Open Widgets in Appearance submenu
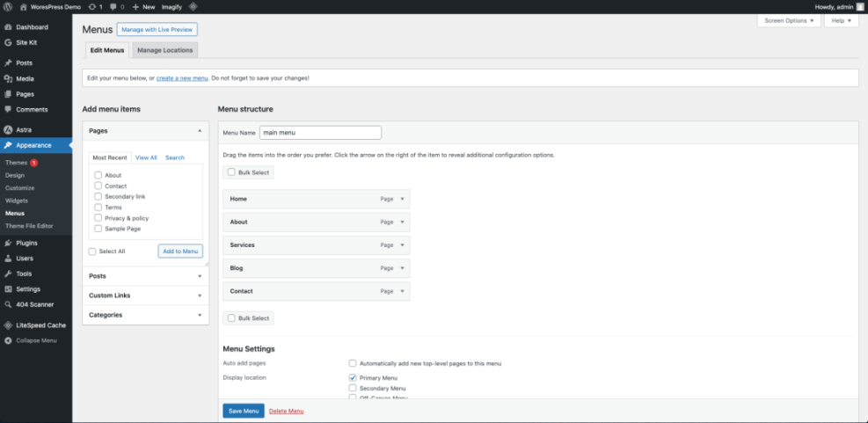868x423 pixels. [17, 201]
